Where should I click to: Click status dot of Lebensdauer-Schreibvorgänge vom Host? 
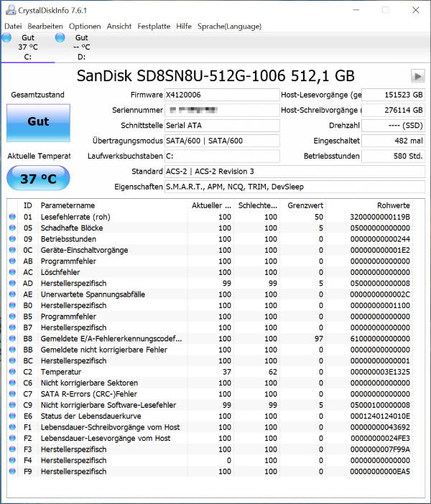tap(12, 427)
